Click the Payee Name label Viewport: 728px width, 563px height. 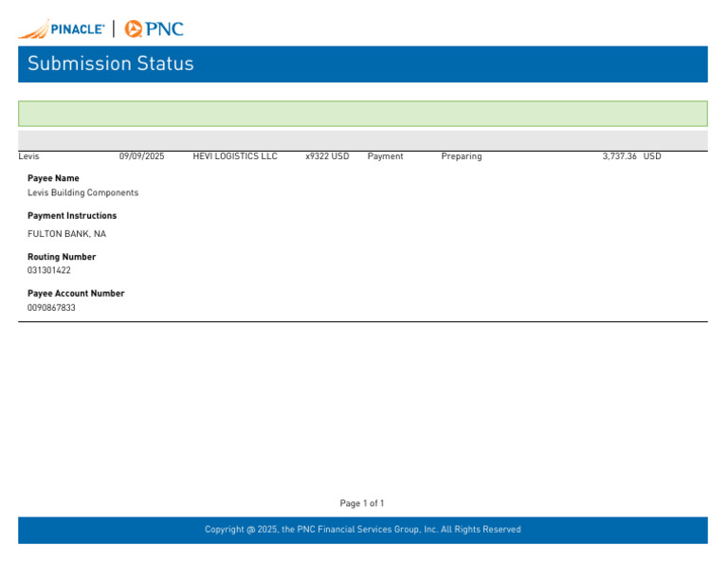[x=53, y=178]
